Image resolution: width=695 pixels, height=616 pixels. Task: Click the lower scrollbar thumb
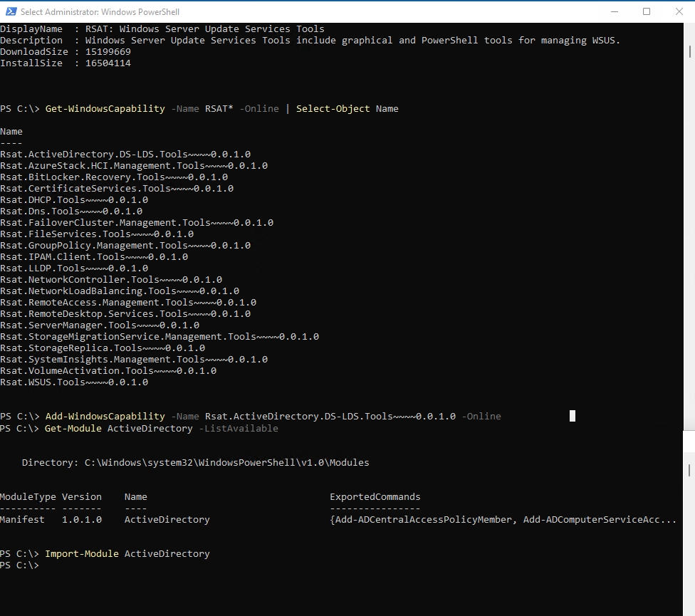[x=689, y=470]
